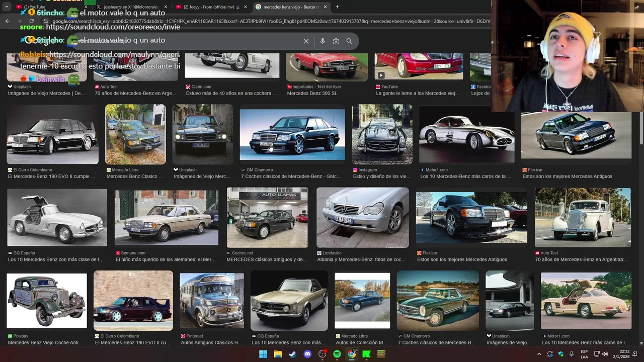Open the ESP LAA language switcher
Image resolution: width=644 pixels, height=362 pixels.
point(584,354)
